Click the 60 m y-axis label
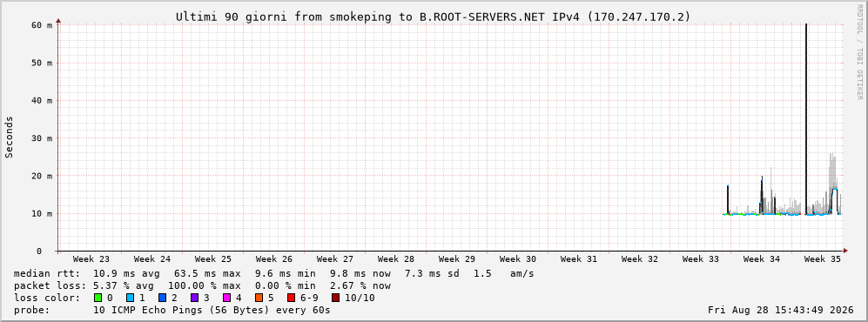 pos(42,25)
